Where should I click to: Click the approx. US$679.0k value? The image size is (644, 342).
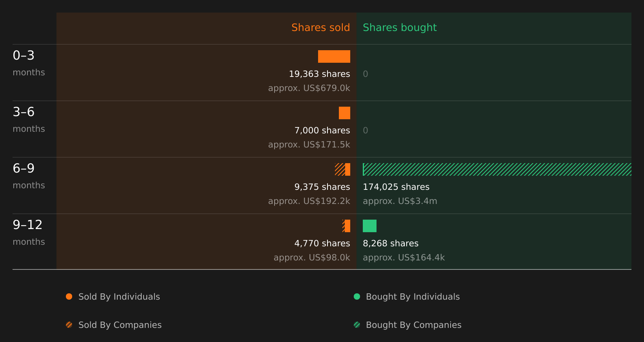309,88
